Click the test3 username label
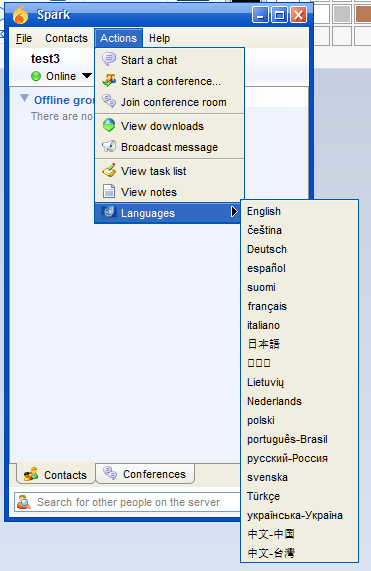 45,59
